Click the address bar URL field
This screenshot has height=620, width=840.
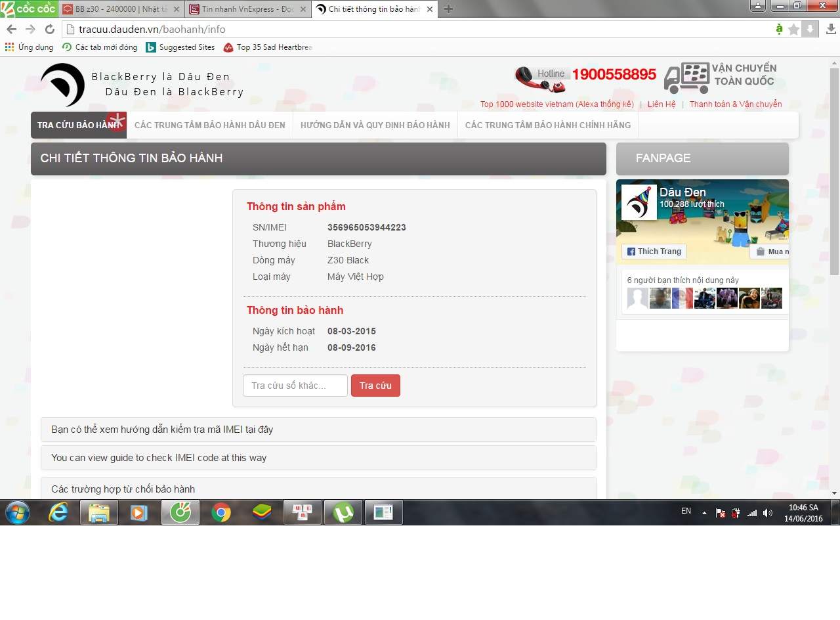(x=420, y=29)
